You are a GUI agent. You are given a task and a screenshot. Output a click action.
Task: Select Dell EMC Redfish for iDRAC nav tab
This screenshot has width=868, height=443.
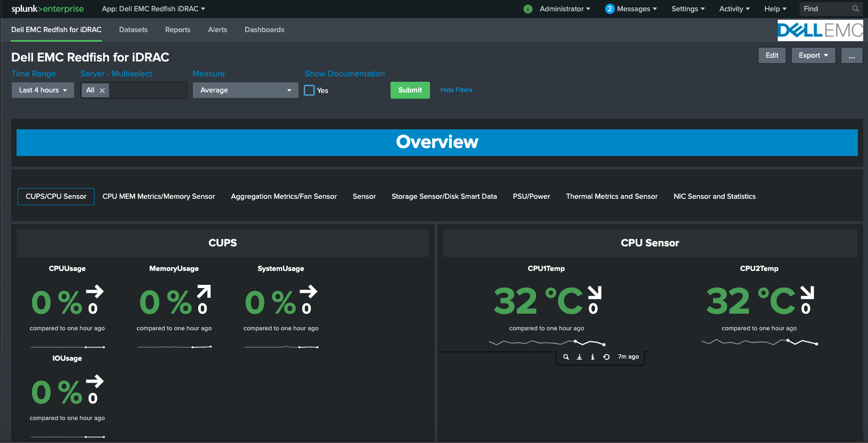[56, 30]
